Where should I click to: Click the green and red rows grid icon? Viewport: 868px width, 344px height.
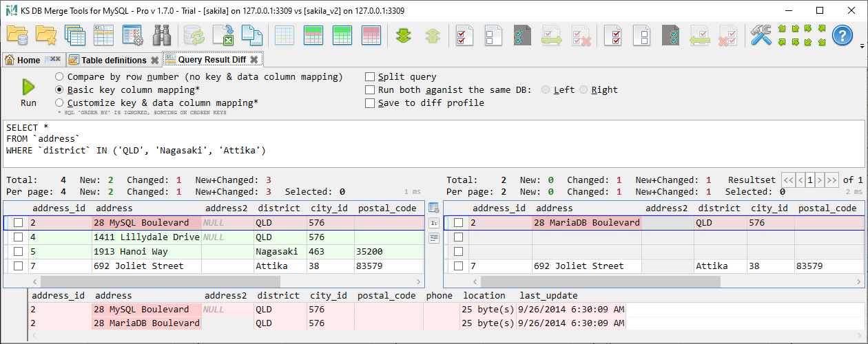[313, 35]
